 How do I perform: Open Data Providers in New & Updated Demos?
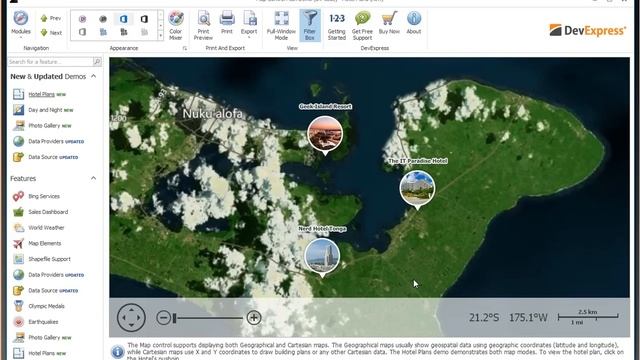[48, 141]
